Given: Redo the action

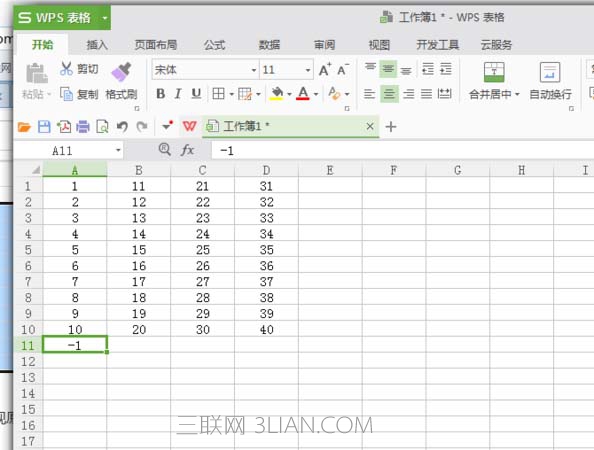Looking at the screenshot, I should pos(142,127).
